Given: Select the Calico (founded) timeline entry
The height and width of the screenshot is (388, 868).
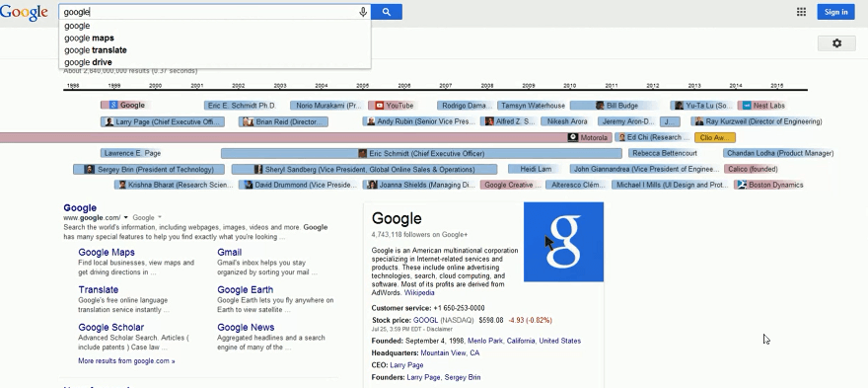Looking at the screenshot, I should (752, 169).
